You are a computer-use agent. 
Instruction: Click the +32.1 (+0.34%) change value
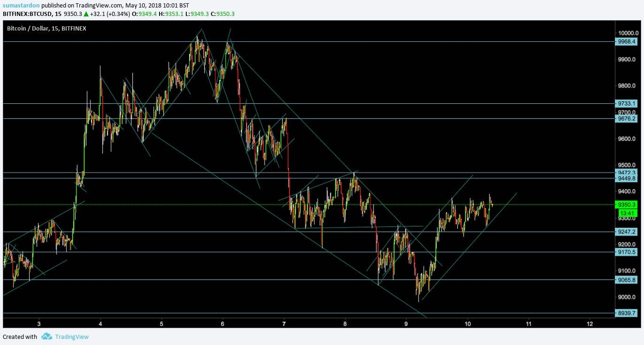[109, 14]
